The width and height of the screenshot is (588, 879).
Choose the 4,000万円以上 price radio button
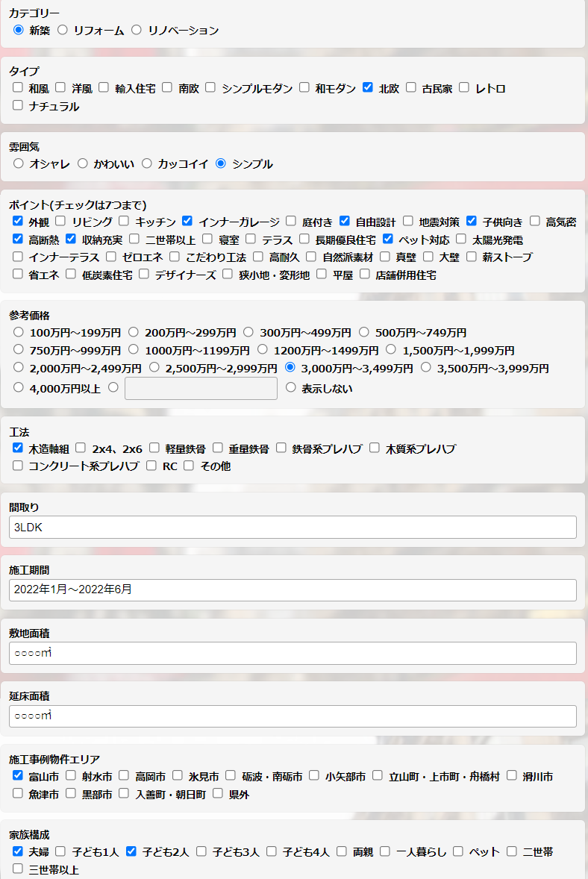19,387
